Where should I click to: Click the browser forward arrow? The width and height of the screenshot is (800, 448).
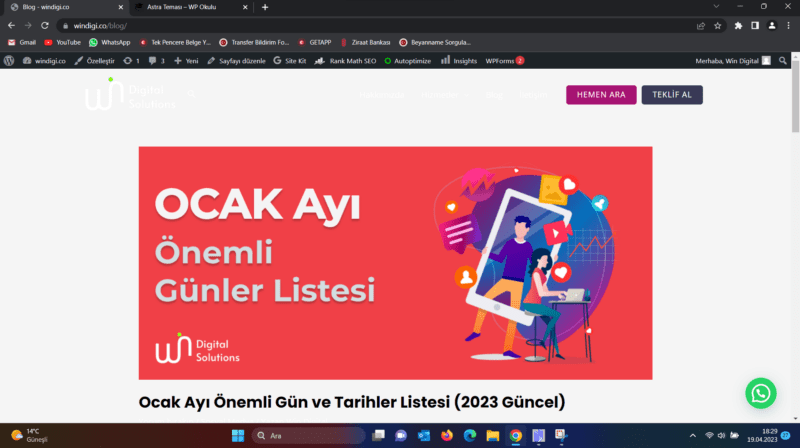pos(28,26)
